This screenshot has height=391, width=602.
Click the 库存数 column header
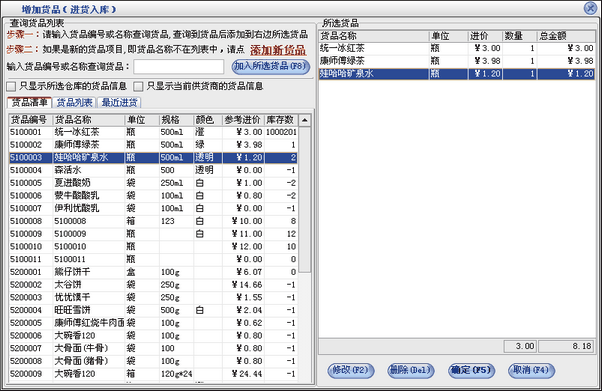281,120
